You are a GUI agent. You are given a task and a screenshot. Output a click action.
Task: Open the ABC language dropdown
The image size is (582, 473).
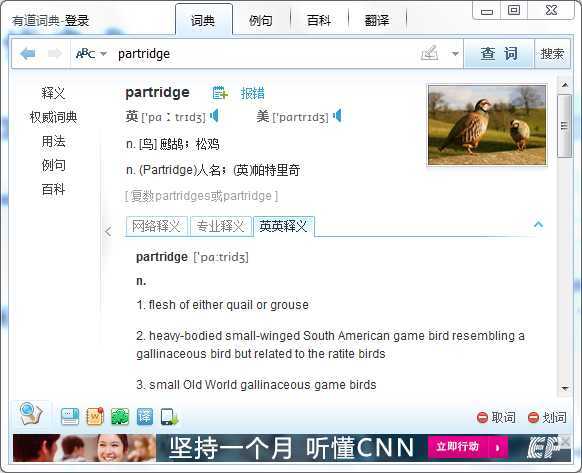click(x=91, y=54)
